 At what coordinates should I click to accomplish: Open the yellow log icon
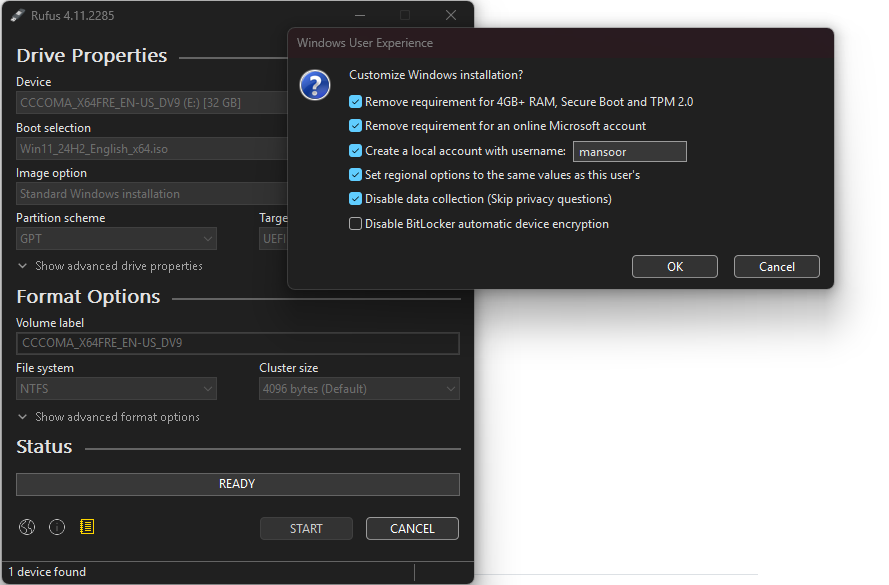87,527
